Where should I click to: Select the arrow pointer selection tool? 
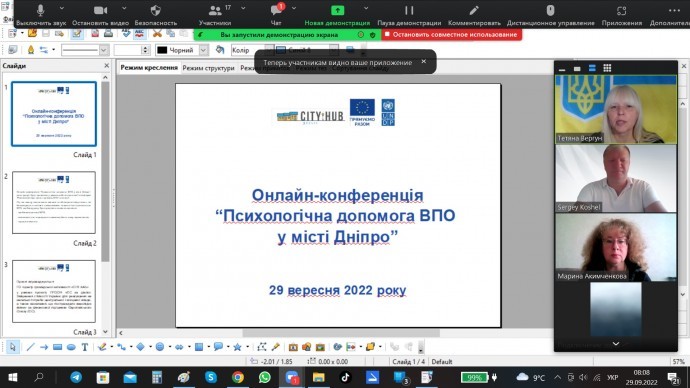[12, 347]
